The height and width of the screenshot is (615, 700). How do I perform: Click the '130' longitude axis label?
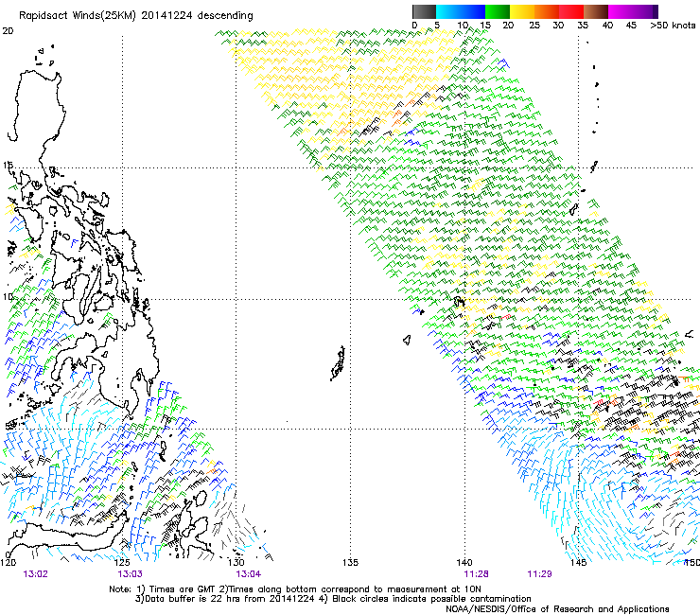point(236,562)
